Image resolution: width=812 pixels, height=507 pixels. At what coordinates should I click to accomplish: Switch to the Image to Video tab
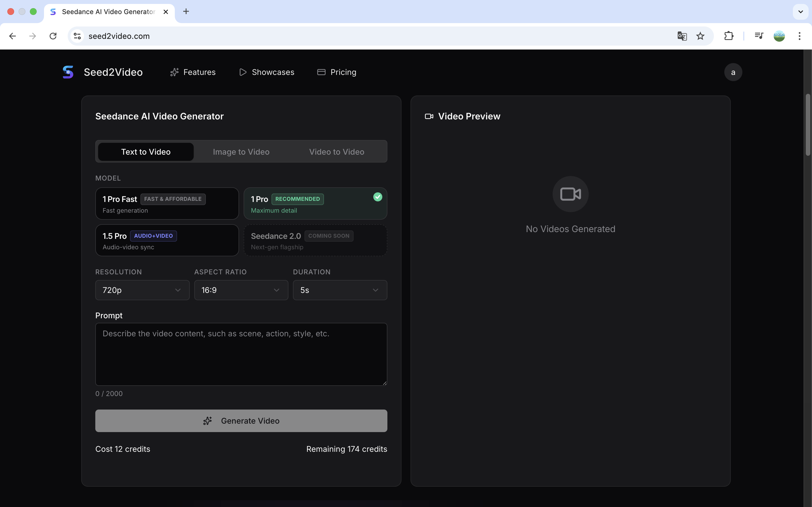click(x=241, y=152)
